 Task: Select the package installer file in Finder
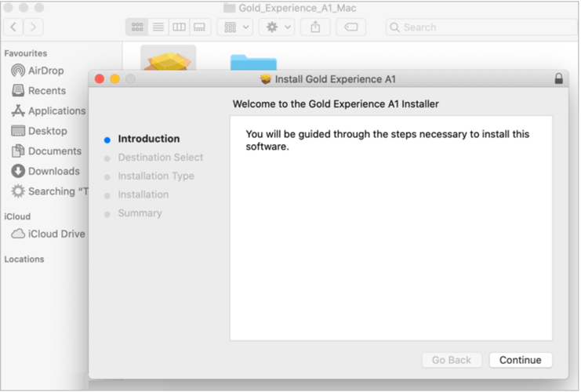(169, 59)
